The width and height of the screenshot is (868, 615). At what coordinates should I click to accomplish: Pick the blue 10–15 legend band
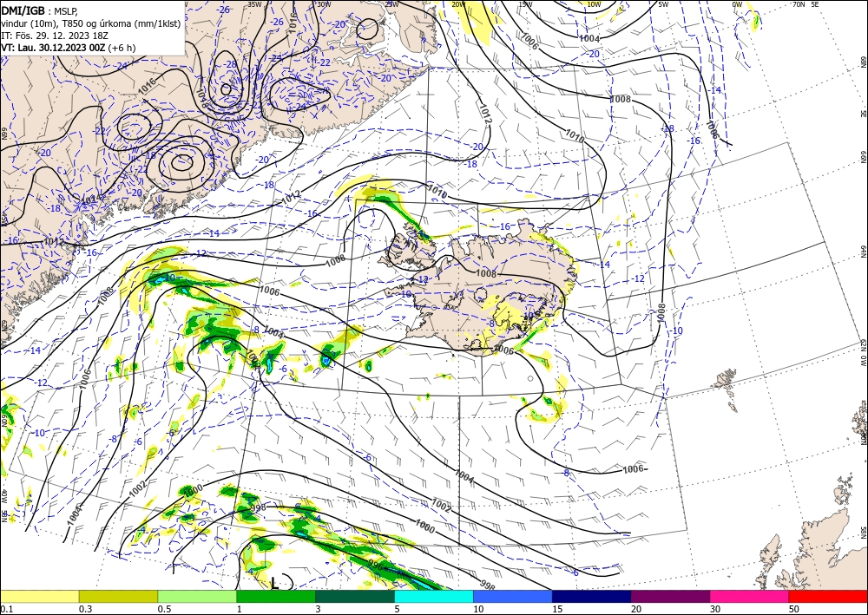(x=513, y=596)
